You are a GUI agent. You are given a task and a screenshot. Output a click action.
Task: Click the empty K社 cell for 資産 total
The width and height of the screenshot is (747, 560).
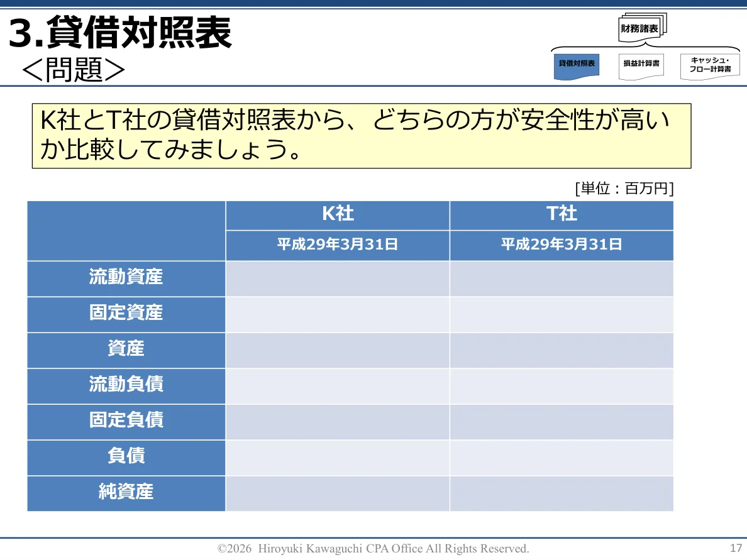(x=338, y=350)
